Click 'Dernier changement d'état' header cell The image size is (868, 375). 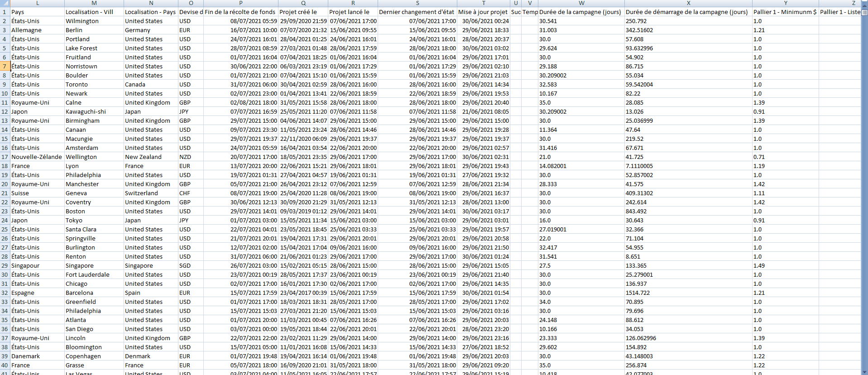(x=417, y=12)
